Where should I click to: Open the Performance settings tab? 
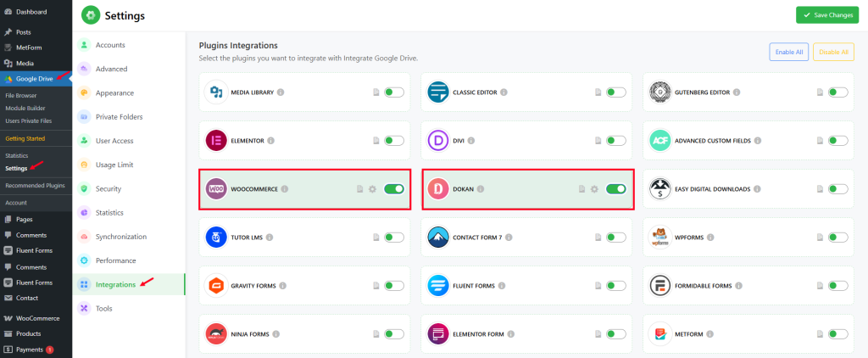click(129, 260)
